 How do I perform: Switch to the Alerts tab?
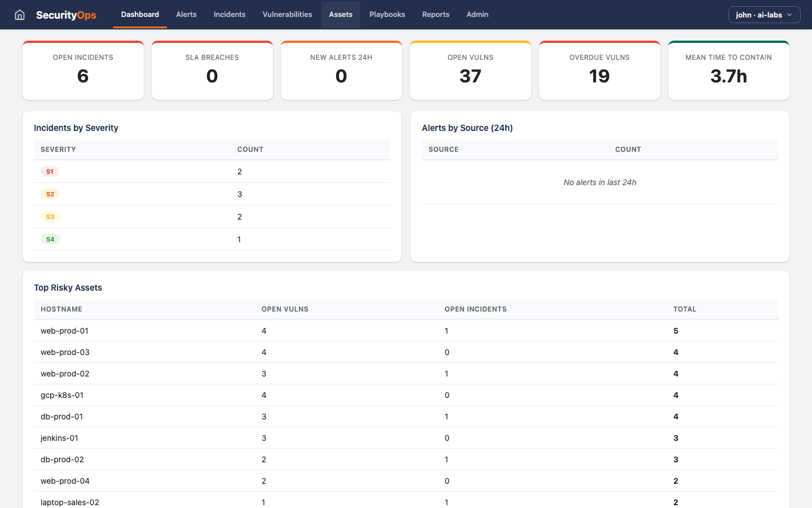click(186, 15)
